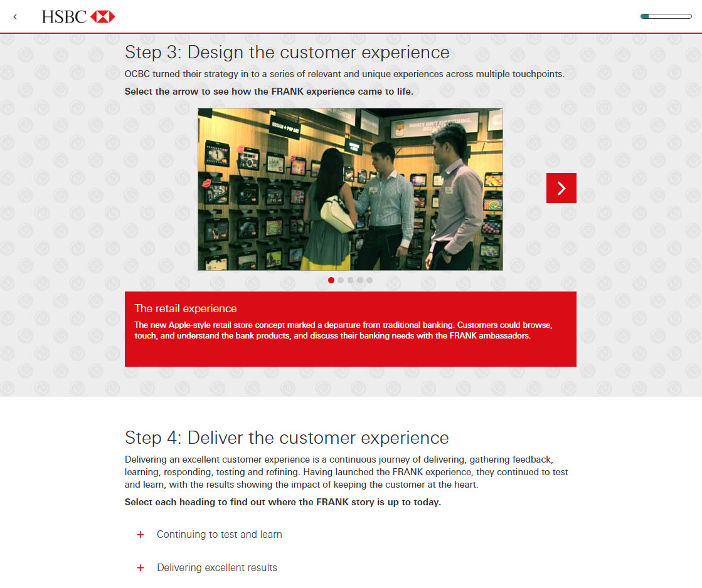Select the third carousel dot
The image size is (702, 588).
[350, 280]
